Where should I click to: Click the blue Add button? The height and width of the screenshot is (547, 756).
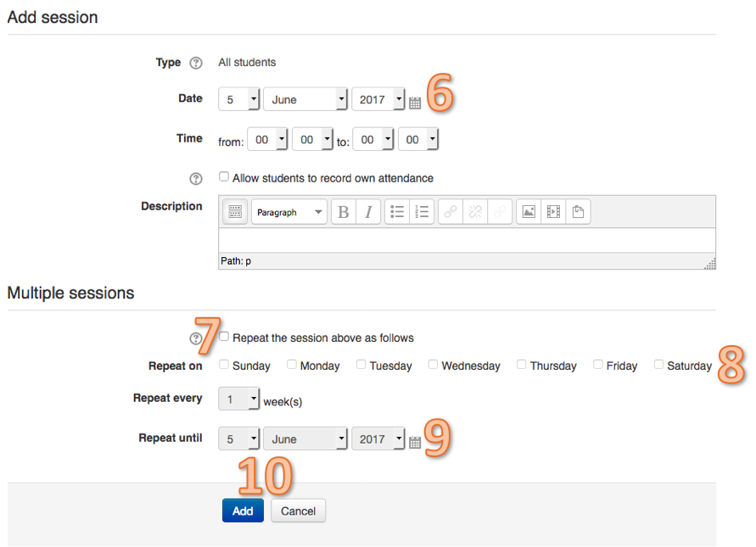click(243, 511)
